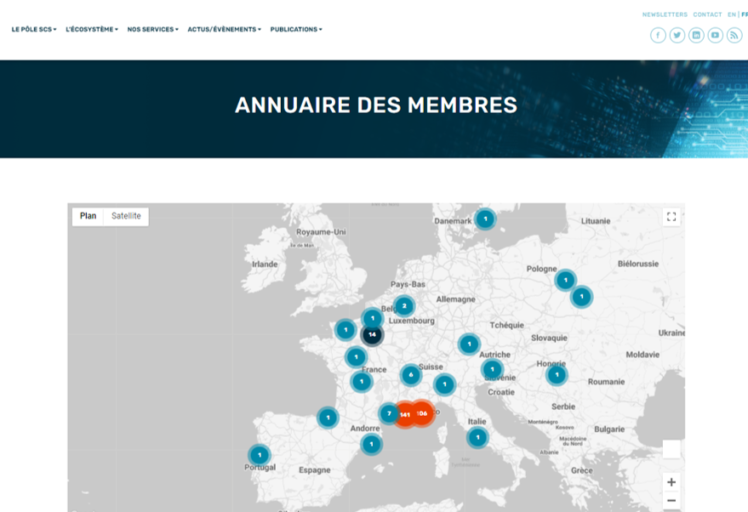Screen dimensions: 748x512
Task: Click the Grèce map label
Action: 582,470
